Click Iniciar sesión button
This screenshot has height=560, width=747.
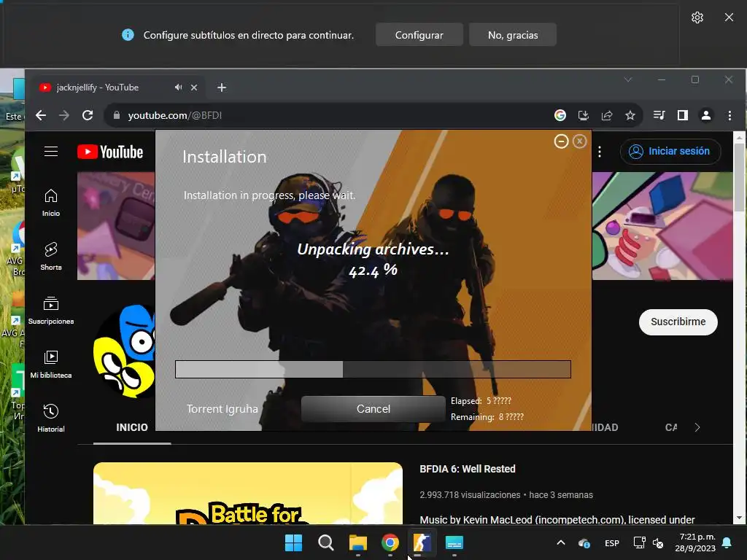[670, 152]
